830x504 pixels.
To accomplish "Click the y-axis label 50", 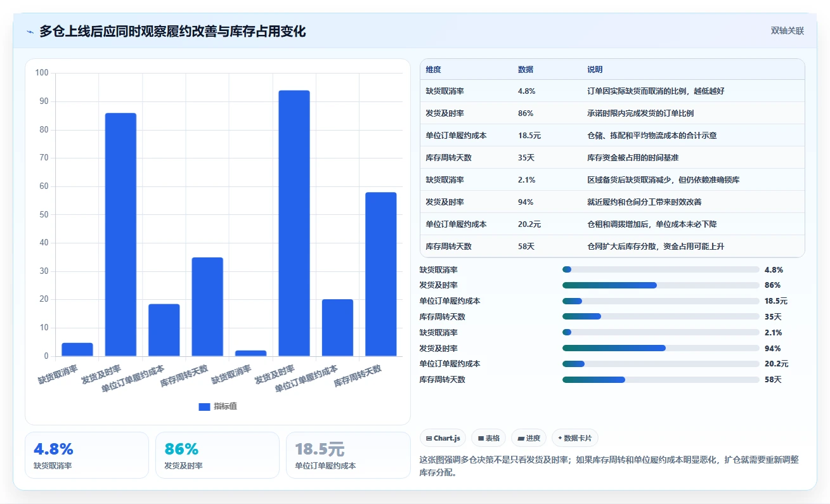I will tap(44, 214).
